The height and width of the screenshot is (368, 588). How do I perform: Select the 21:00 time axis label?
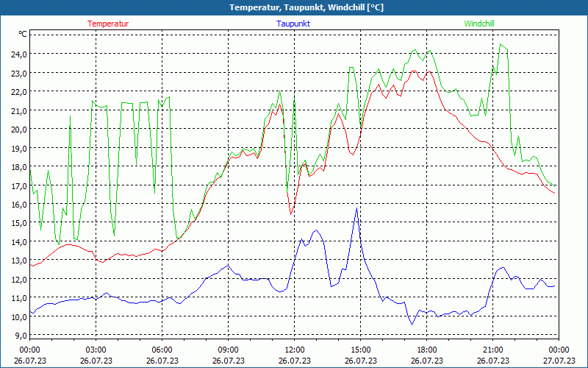(x=493, y=349)
